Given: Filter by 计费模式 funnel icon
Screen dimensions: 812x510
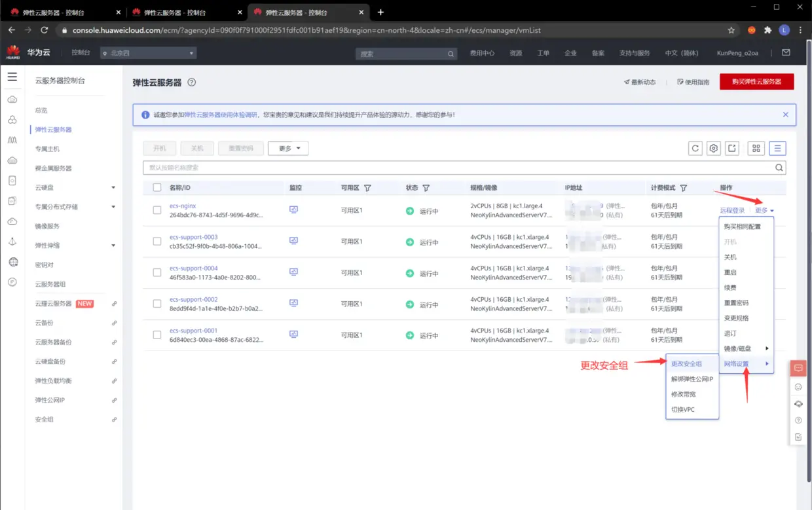Looking at the screenshot, I should point(684,188).
